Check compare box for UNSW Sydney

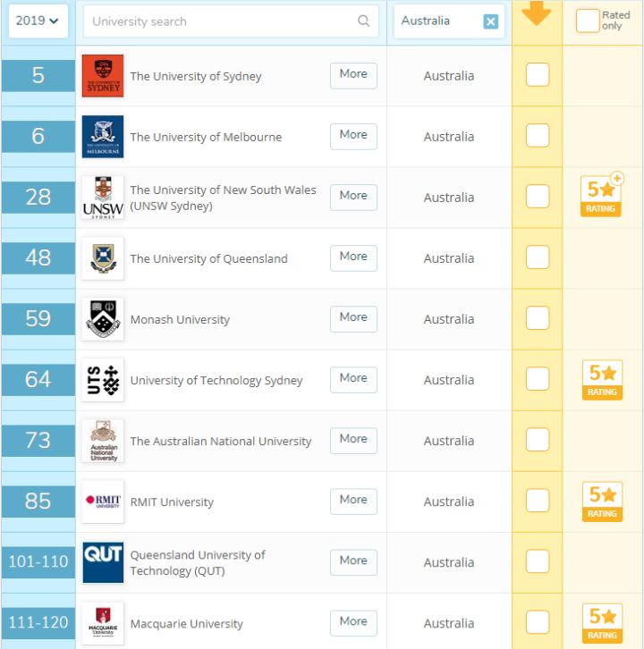click(x=538, y=196)
